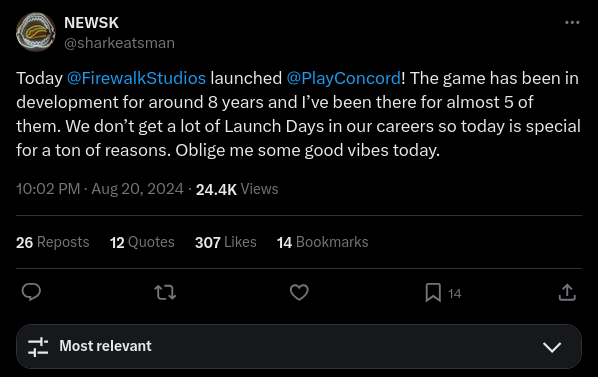Open the NEWSK profile avatar

click(x=36, y=32)
